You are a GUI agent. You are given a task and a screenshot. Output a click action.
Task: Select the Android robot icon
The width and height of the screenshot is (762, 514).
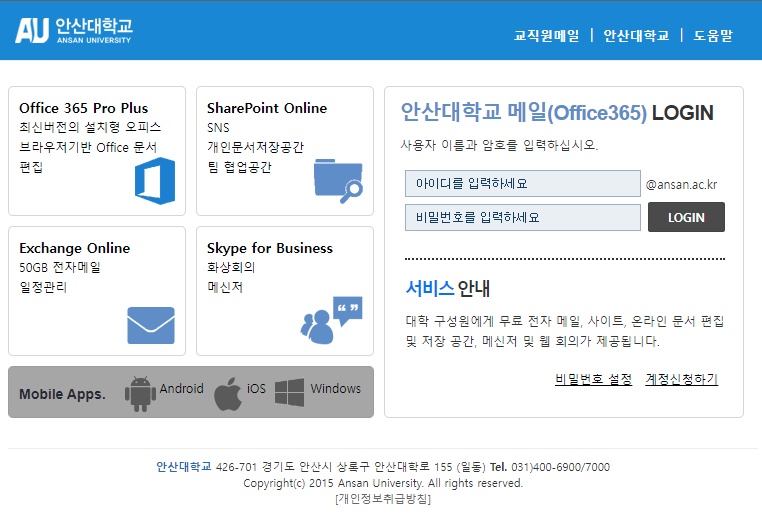(x=140, y=394)
